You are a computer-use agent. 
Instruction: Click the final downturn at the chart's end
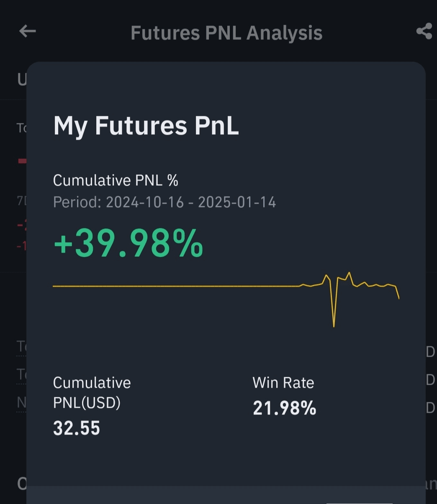click(397, 292)
